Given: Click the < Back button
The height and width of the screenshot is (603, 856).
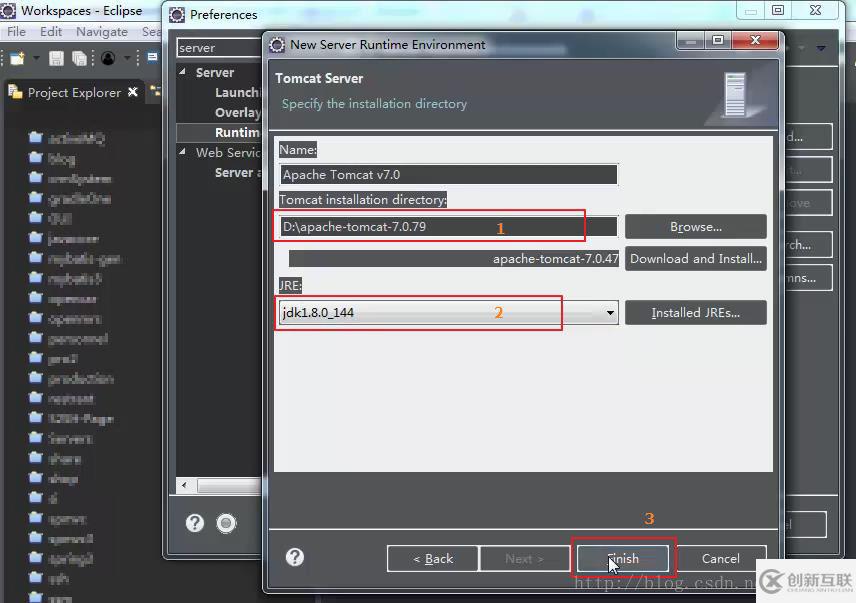Looking at the screenshot, I should 433,559.
